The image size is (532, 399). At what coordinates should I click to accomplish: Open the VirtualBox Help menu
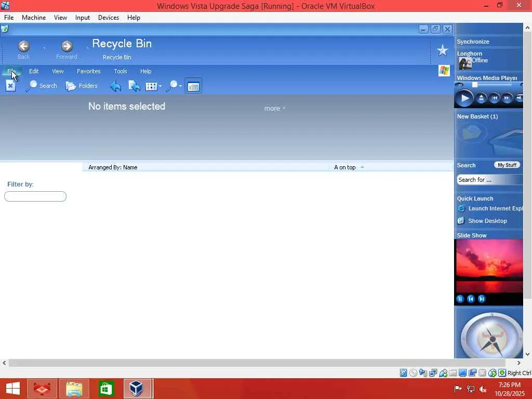click(134, 18)
